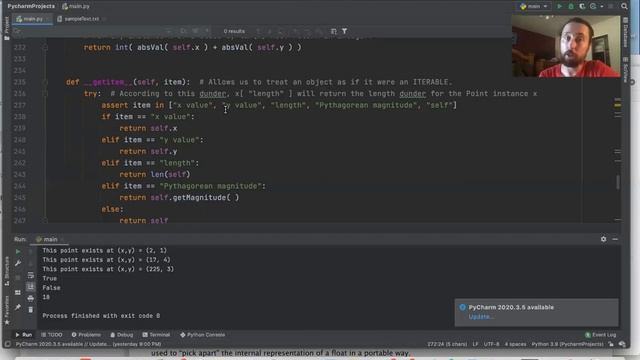Open the Database tool window stripe
The width and height of the screenshot is (640, 360).
tap(625, 31)
